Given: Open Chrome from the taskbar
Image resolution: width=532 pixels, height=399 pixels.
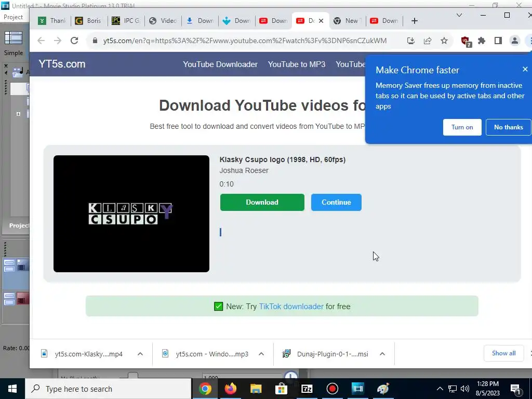Looking at the screenshot, I should point(205,389).
